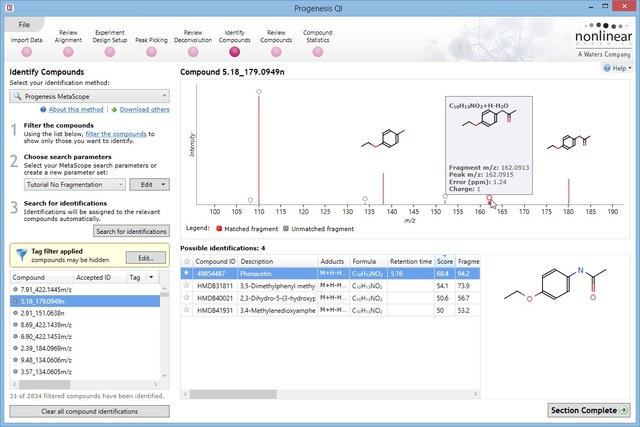Click Edit search parameters button

(x=145, y=185)
